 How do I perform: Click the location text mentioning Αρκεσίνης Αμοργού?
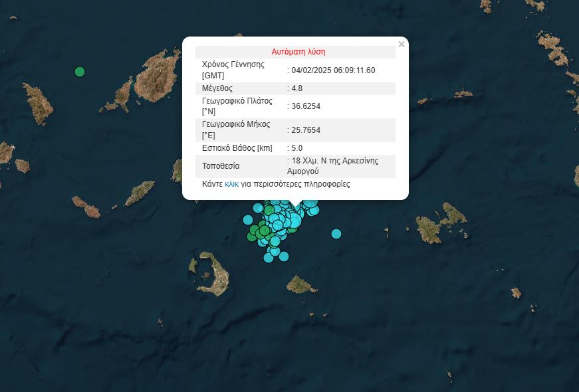coord(333,165)
